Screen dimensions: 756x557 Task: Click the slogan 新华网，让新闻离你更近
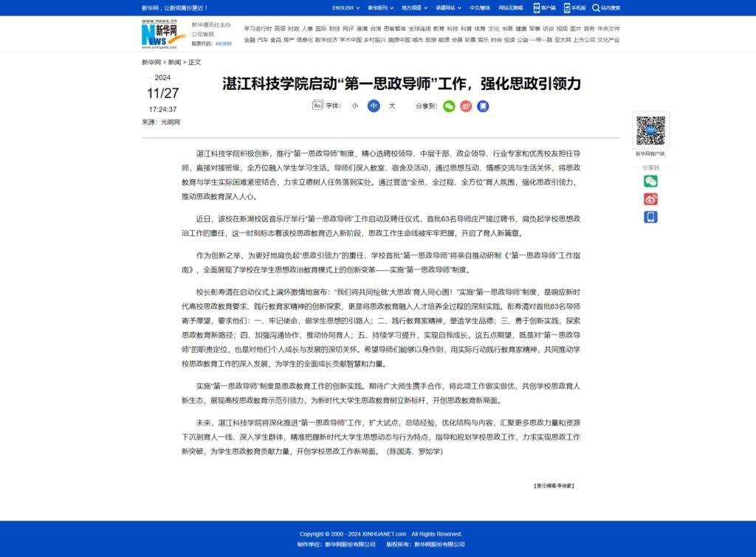click(174, 8)
